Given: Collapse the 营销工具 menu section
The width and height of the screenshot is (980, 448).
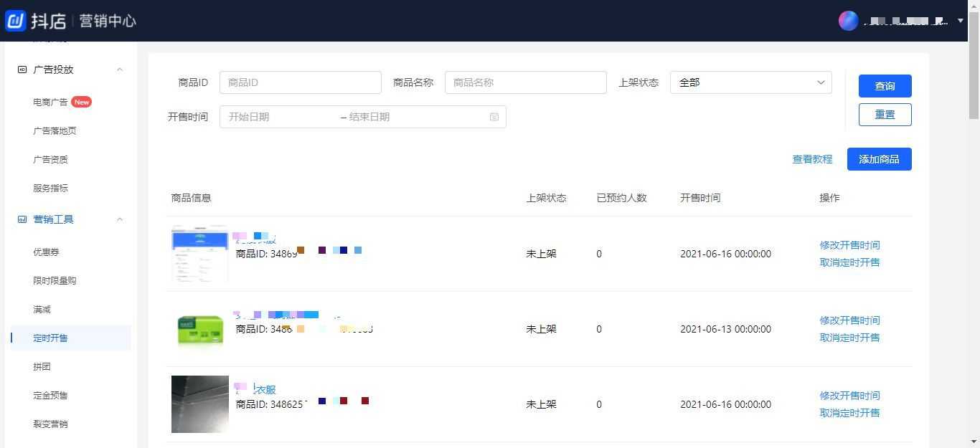Looking at the screenshot, I should pos(120,219).
